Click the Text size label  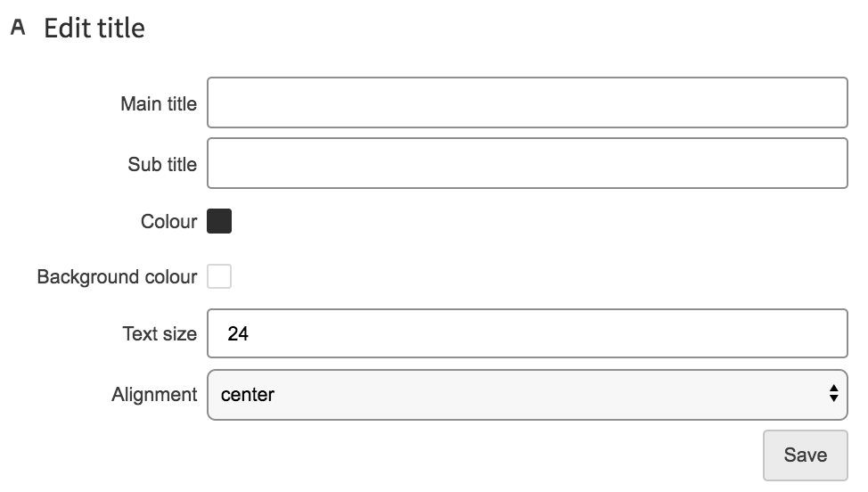[160, 333]
